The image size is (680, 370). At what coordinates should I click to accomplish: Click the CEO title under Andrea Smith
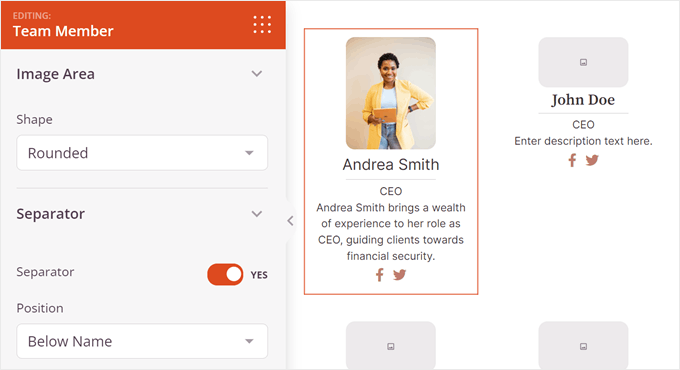(391, 191)
